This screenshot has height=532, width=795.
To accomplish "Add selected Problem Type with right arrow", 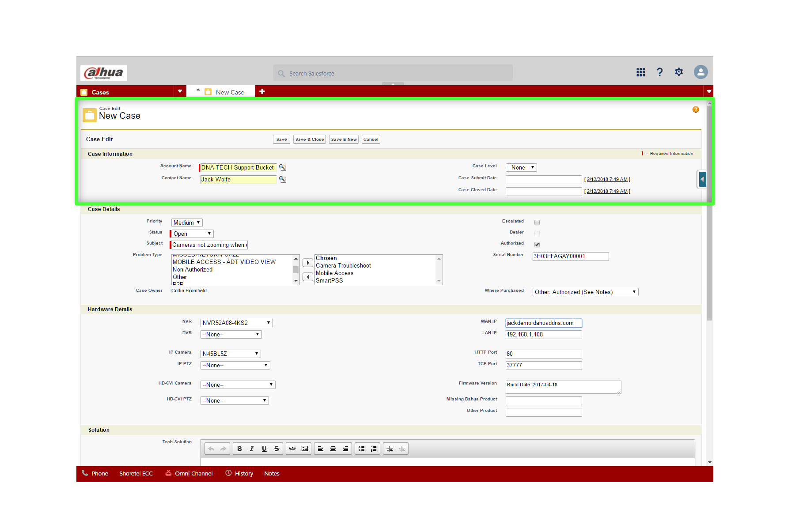I will click(308, 263).
